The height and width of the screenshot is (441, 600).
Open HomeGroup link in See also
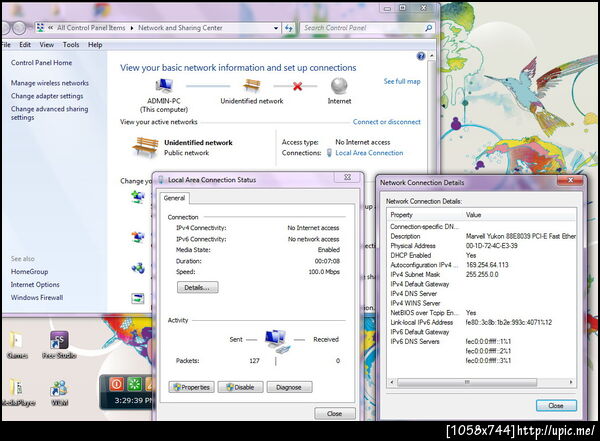29,271
